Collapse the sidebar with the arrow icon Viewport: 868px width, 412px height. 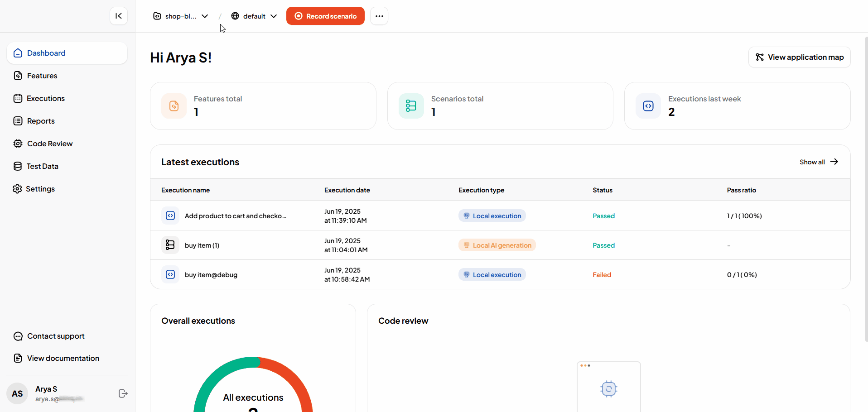click(x=118, y=16)
